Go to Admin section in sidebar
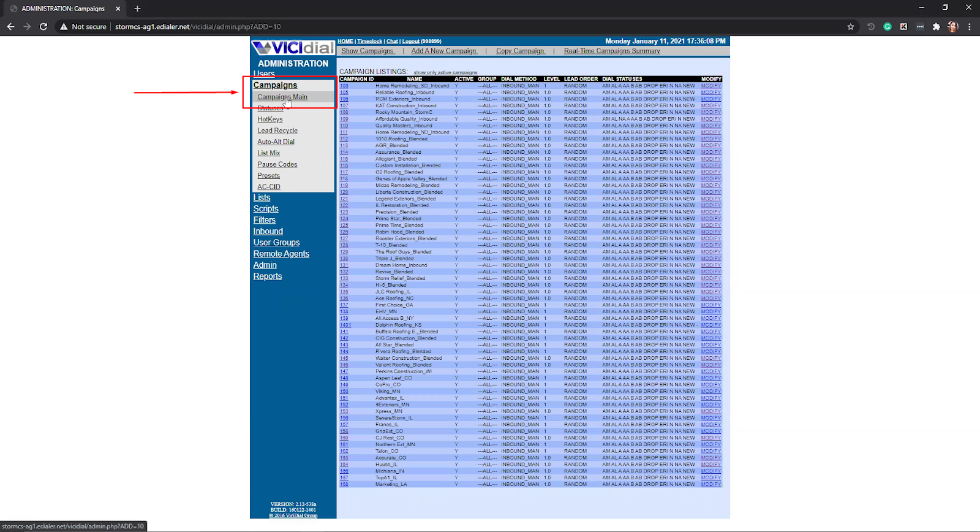The image size is (980, 532). pos(265,265)
